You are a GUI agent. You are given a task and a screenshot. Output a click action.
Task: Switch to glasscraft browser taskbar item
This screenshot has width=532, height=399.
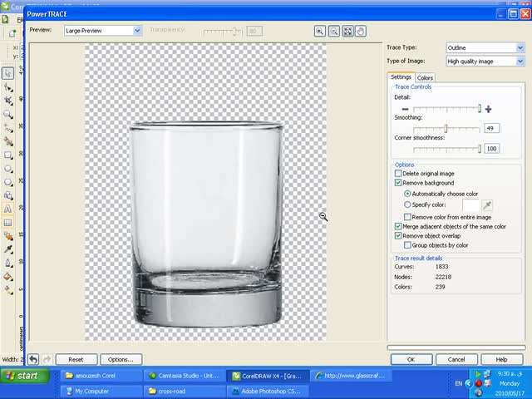[351, 376]
